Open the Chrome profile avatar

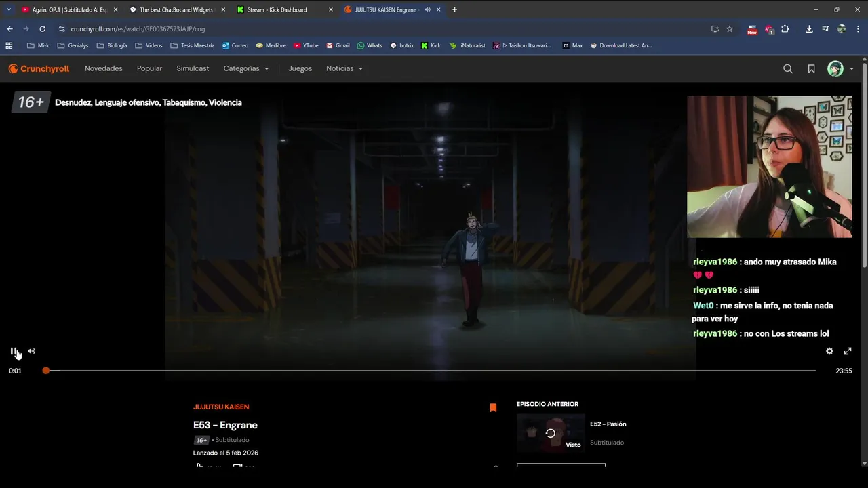842,28
